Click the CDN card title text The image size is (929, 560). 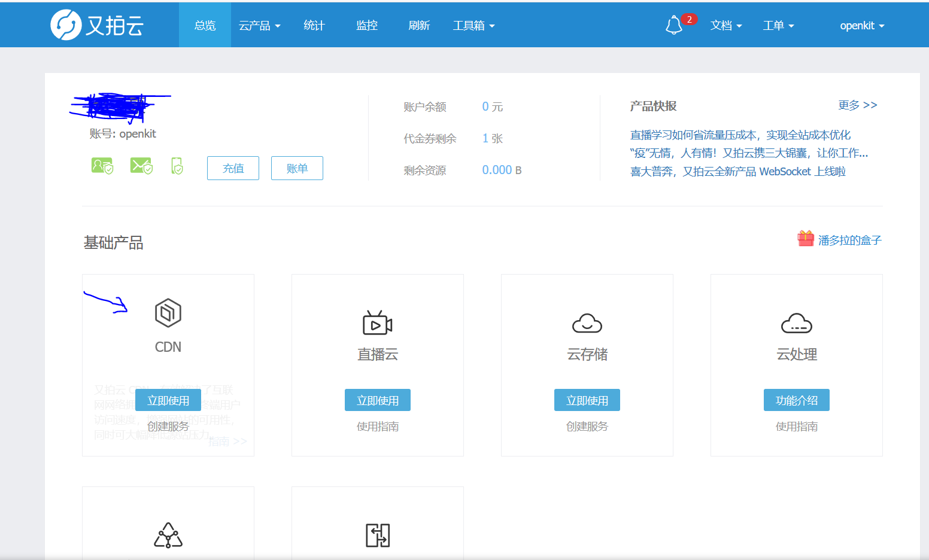[x=168, y=347]
